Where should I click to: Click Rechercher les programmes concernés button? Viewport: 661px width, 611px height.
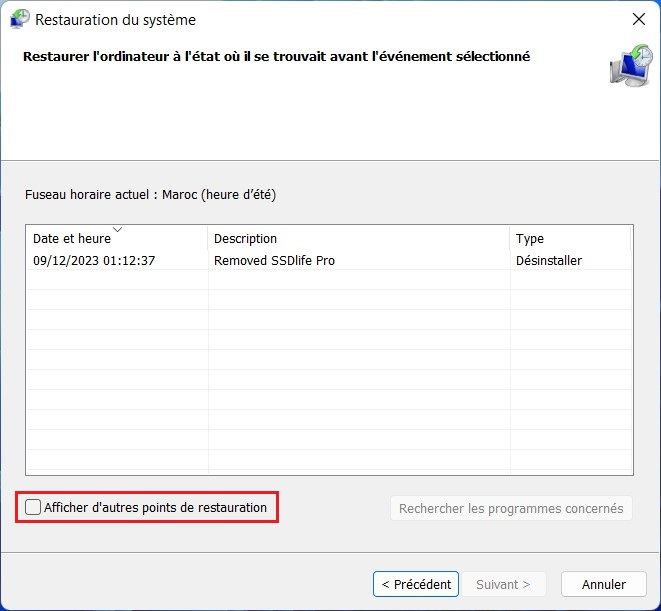(x=510, y=508)
